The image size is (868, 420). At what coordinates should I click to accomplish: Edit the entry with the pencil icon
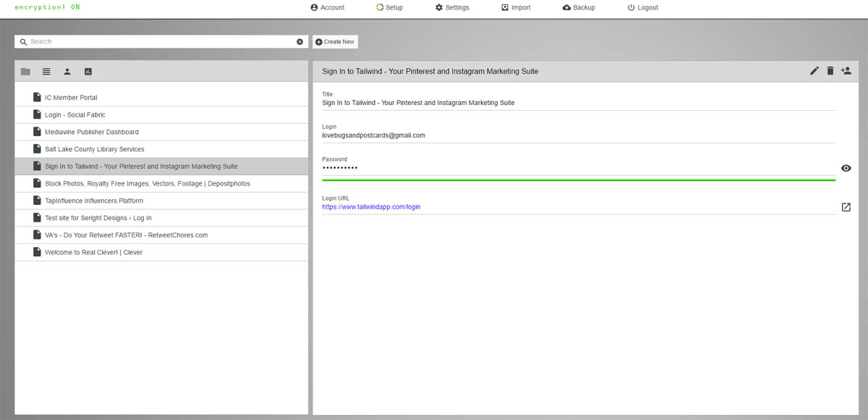click(x=814, y=71)
